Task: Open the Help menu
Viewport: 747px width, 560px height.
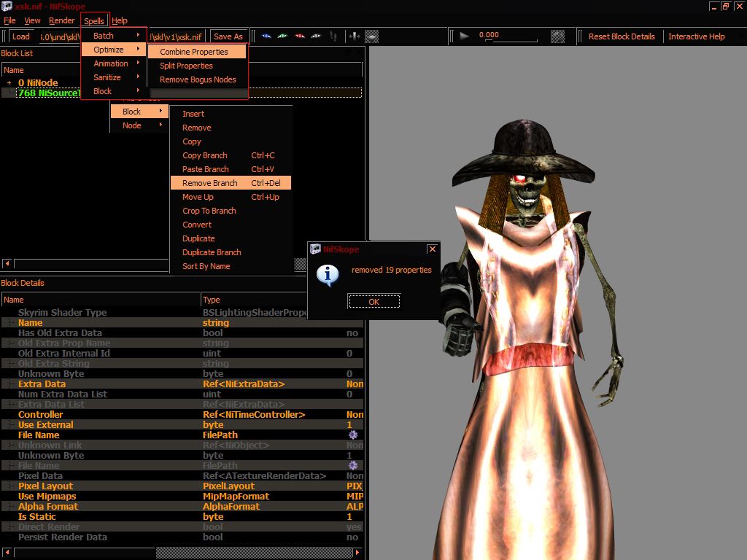Action: click(x=120, y=20)
